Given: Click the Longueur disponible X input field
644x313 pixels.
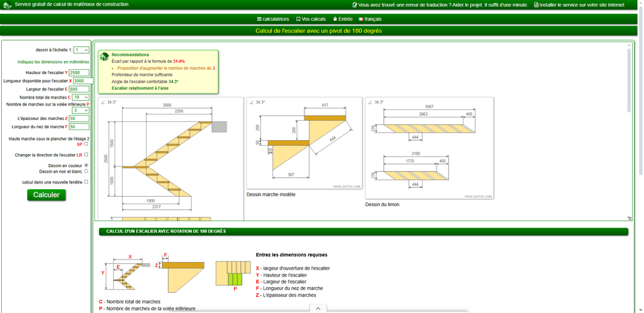Looking at the screenshot, I should tap(84, 81).
